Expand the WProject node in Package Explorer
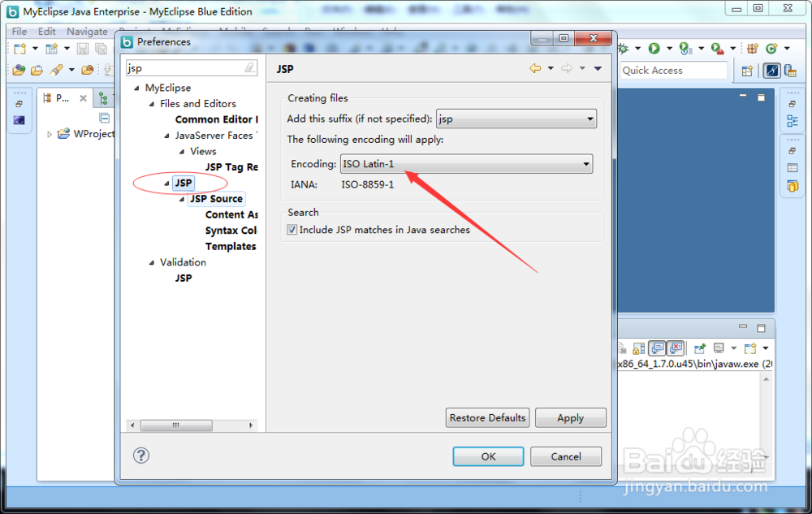Image resolution: width=812 pixels, height=514 pixels. pos(50,134)
